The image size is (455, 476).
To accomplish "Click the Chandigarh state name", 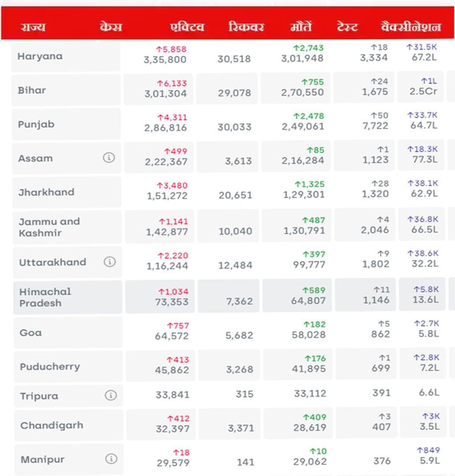I will click(x=52, y=425).
